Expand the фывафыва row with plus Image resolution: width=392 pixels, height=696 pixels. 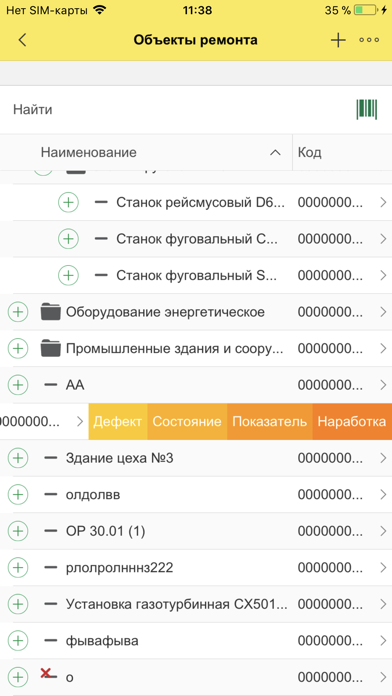click(x=18, y=640)
